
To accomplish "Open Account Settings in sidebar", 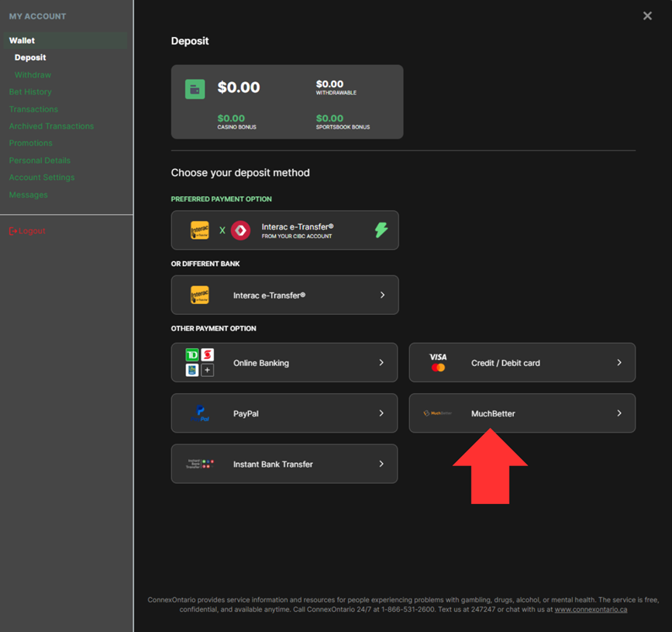I will pos(42,178).
